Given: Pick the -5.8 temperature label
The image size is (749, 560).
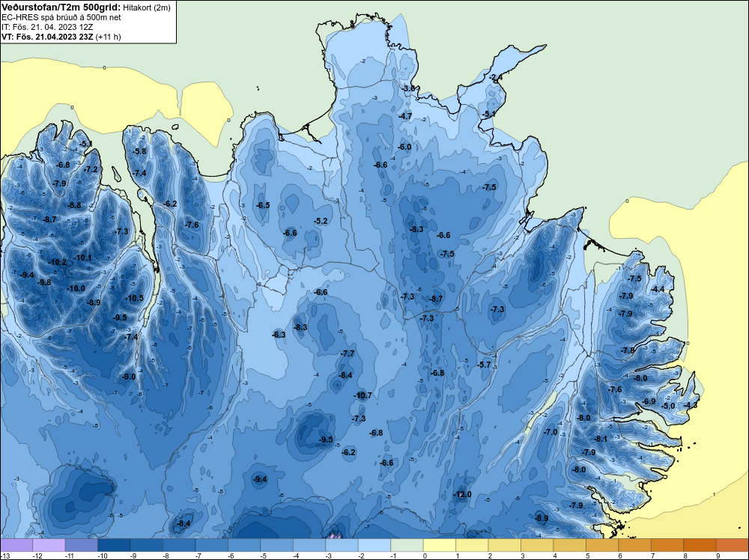Looking at the screenshot, I should (x=139, y=151).
